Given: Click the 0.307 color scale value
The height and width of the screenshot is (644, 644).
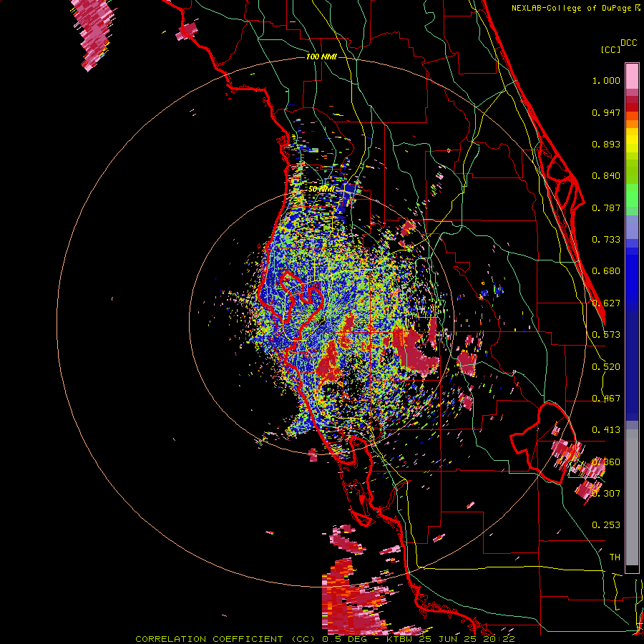Looking at the screenshot, I should point(606,493).
